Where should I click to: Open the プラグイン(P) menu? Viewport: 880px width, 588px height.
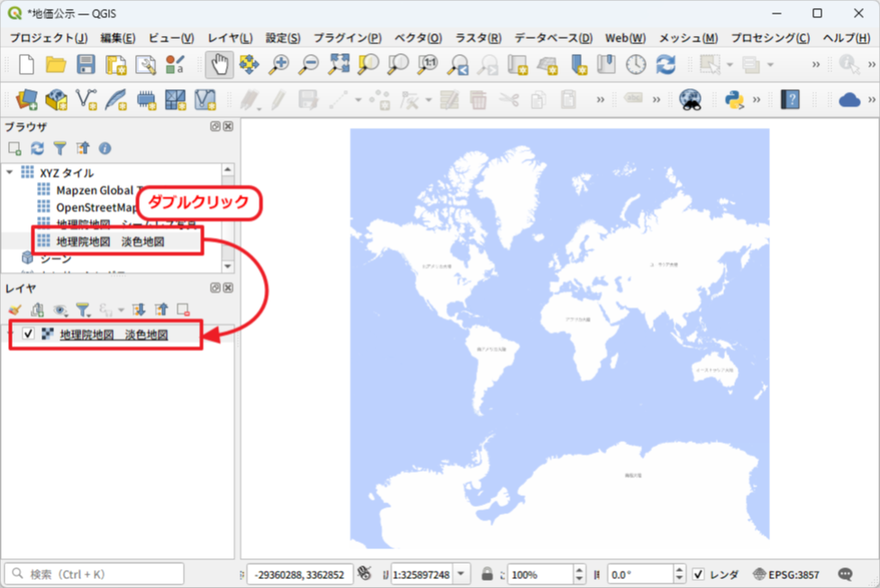point(347,38)
